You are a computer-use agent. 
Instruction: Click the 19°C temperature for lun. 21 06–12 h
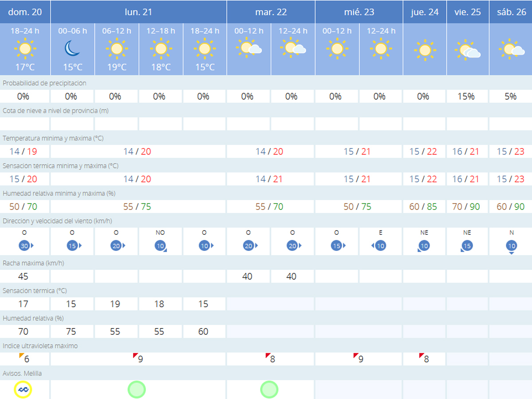pyautogui.click(x=117, y=67)
